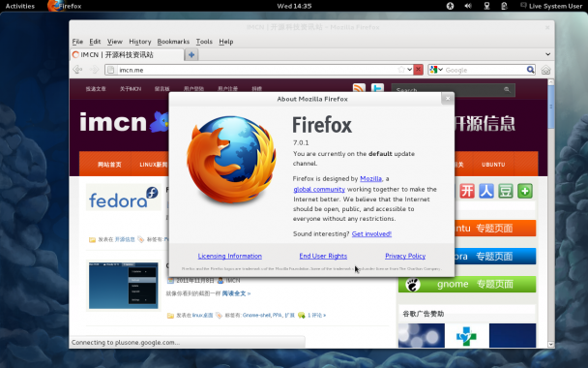Viewport: 588px width, 368px height.
Task: Open the Edit menu
Action: pyautogui.click(x=95, y=42)
